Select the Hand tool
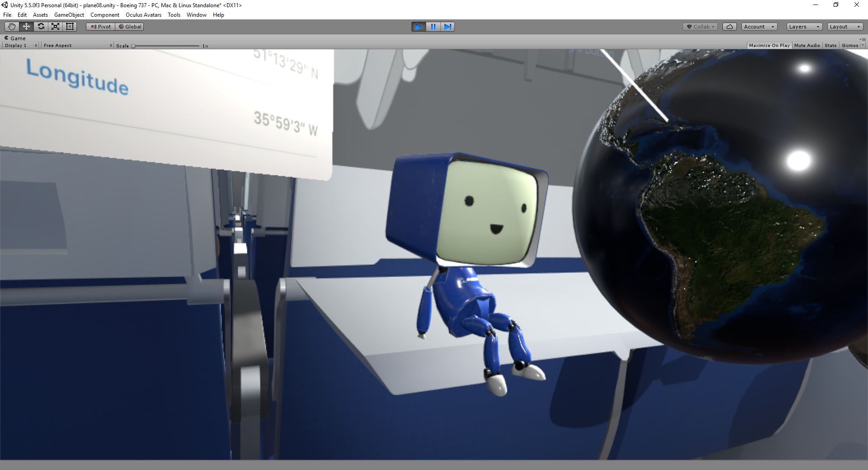Viewport: 868px width, 470px height. [12, 27]
